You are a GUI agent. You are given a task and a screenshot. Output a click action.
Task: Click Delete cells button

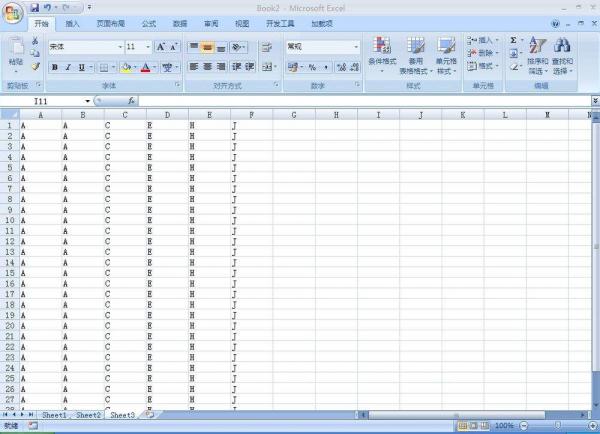(482, 53)
